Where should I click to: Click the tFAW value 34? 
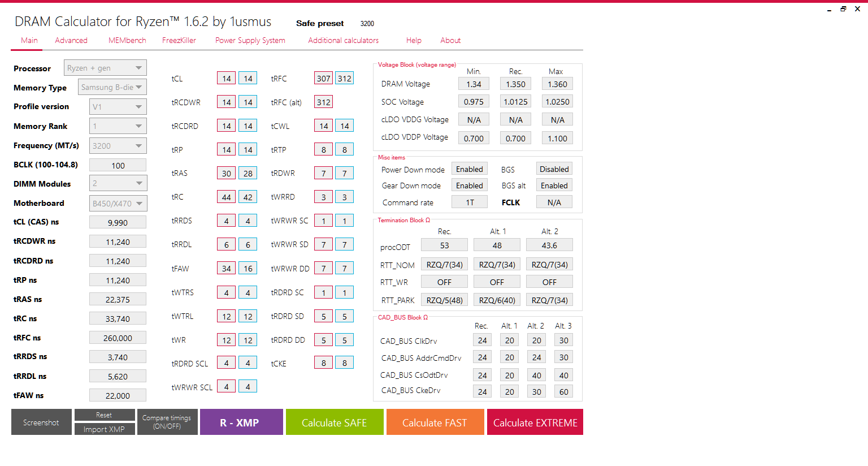pos(227,268)
